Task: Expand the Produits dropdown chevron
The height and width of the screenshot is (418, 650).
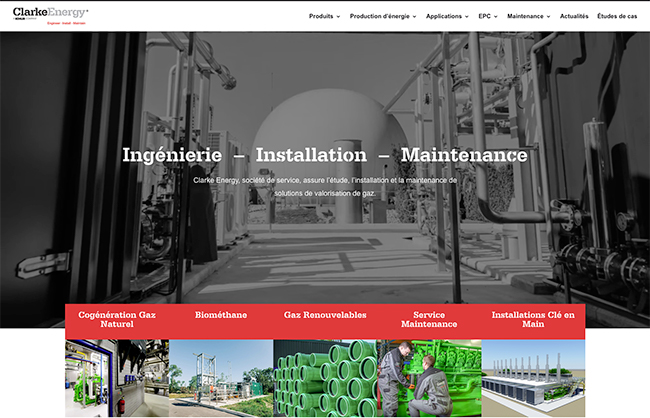Action: pos(338,17)
